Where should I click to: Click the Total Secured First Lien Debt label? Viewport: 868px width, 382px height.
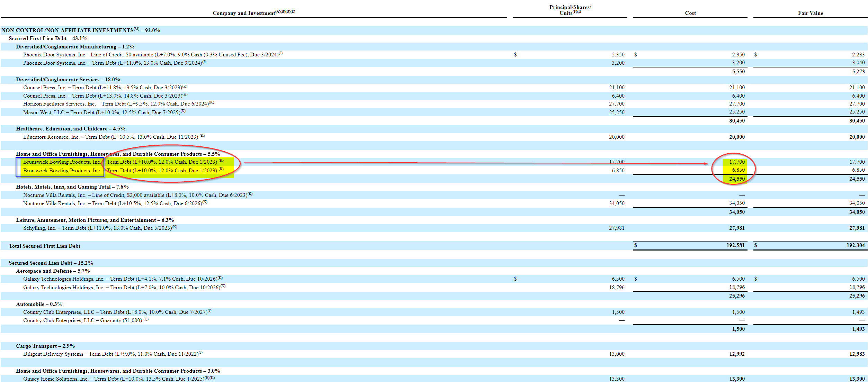pos(44,246)
